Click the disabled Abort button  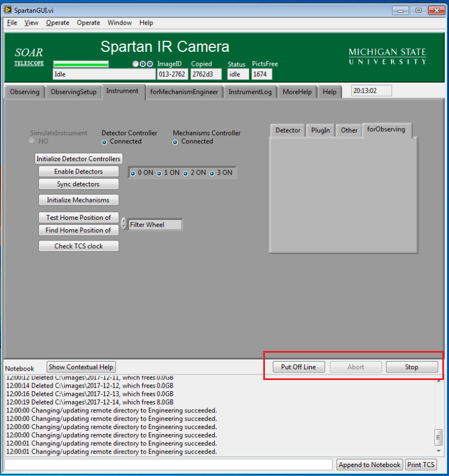coord(355,367)
